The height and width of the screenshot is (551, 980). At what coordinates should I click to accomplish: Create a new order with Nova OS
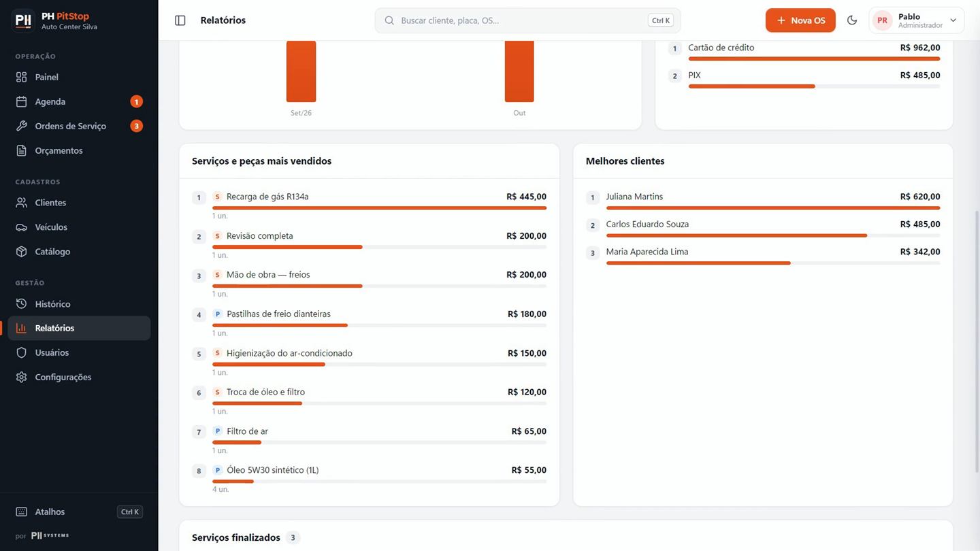click(800, 20)
